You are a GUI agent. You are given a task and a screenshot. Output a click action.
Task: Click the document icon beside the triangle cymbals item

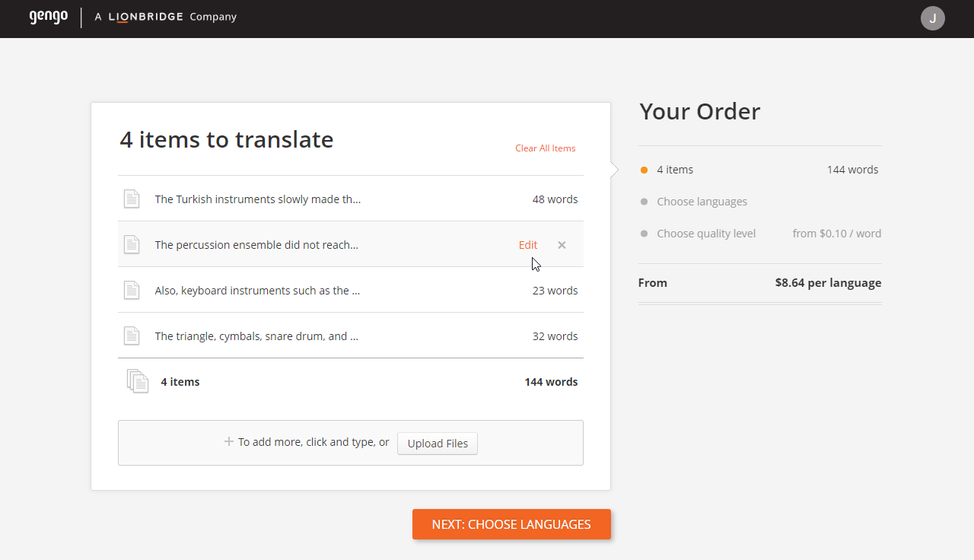point(132,336)
